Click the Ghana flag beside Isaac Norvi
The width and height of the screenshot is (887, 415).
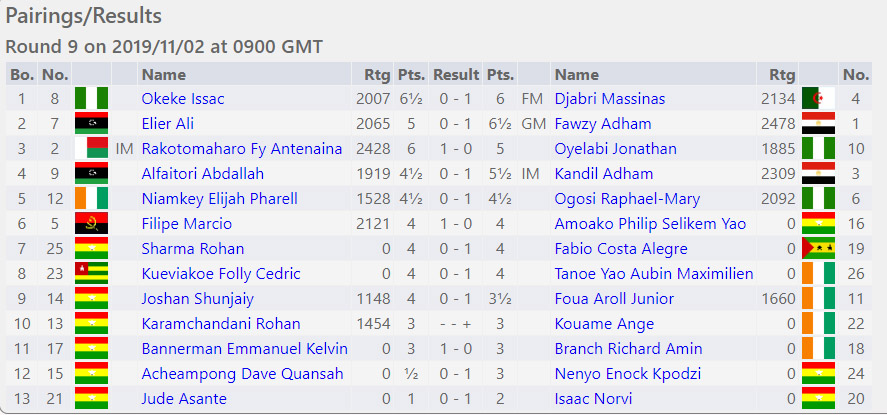[818, 399]
